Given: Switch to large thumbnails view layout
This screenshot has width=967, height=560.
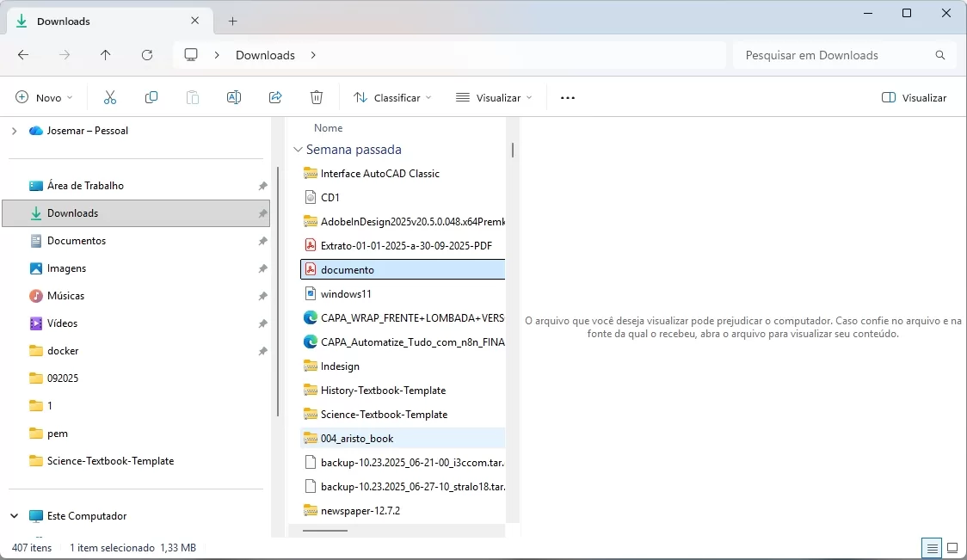Looking at the screenshot, I should point(952,547).
